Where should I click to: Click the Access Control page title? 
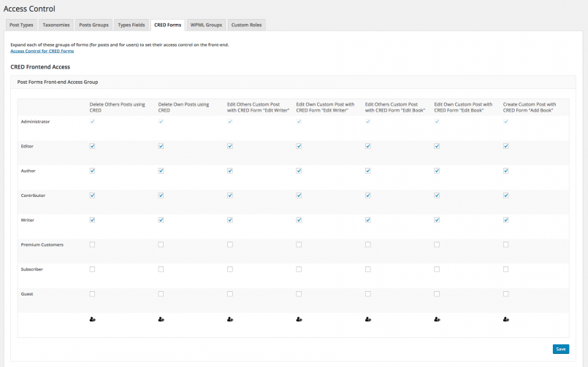tap(29, 9)
